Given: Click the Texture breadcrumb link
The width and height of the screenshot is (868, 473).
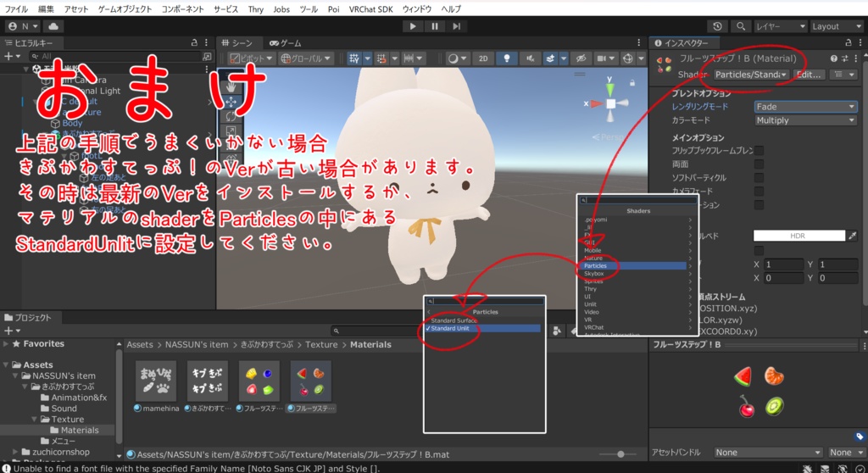Looking at the screenshot, I should click(x=321, y=344).
